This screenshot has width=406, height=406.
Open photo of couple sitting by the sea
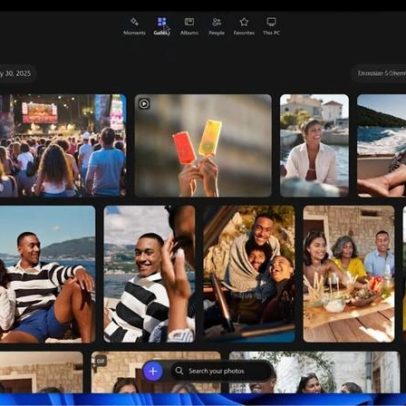[47, 274]
